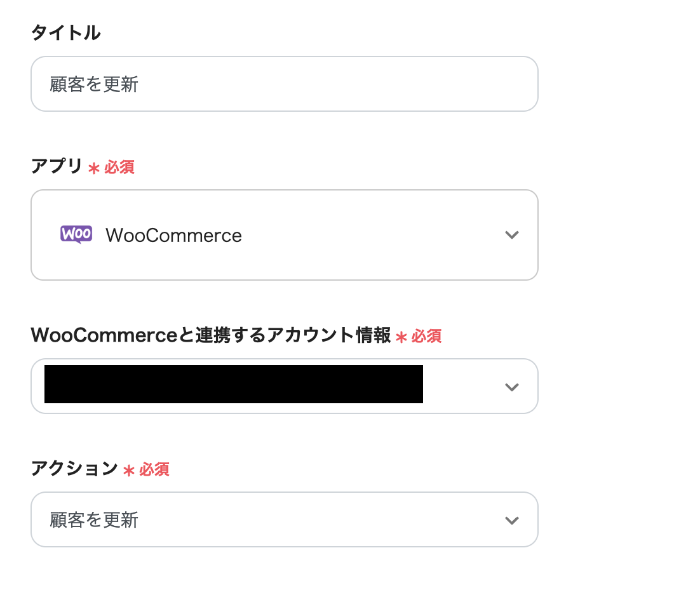Screen dimensions: 700x602
Task: Click the WooCommerceと連携するアカウント情報 label
Action: 210,335
